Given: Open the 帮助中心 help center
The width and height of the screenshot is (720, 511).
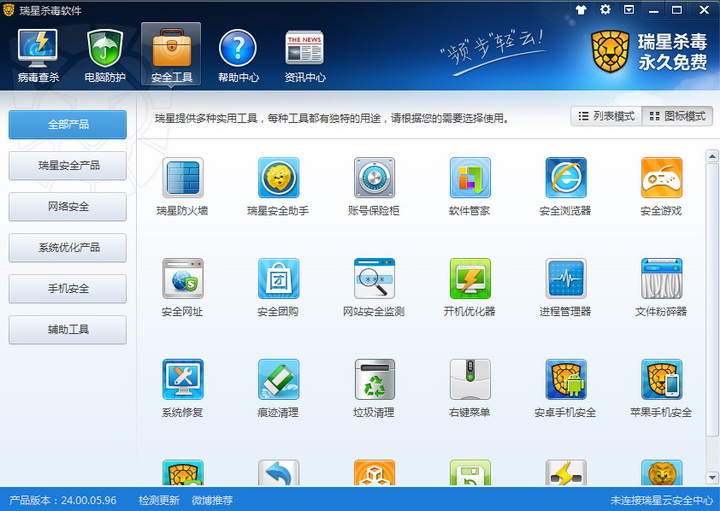Looking at the screenshot, I should [x=238, y=55].
